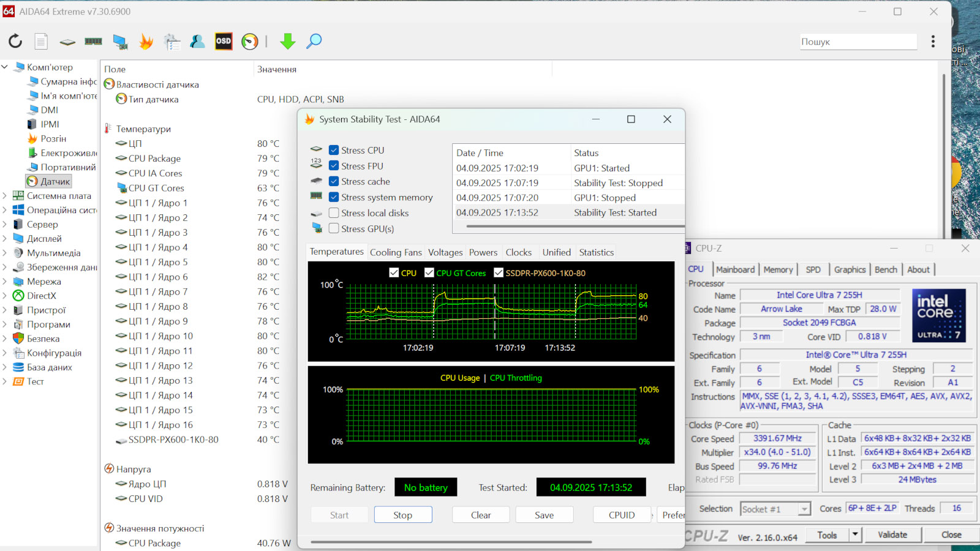Open the Socket #1 selection dropdown in CPU-Z
The width and height of the screenshot is (980, 551).
775,509
